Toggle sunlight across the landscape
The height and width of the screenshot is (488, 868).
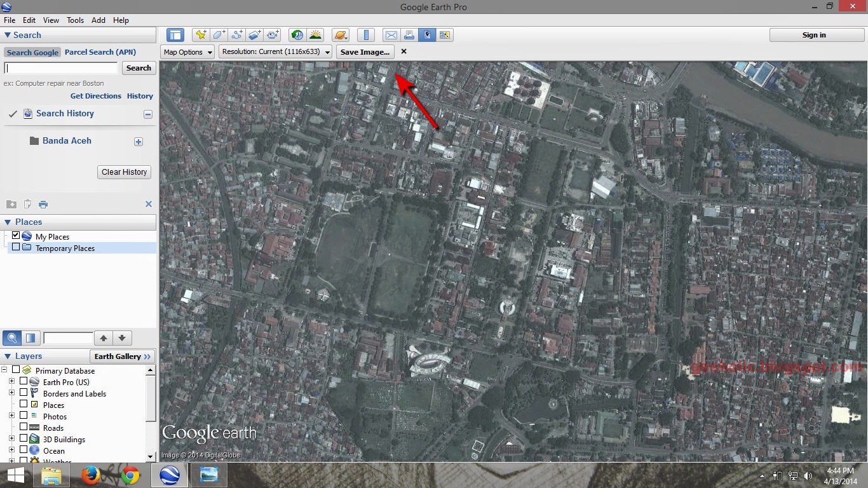click(x=315, y=35)
